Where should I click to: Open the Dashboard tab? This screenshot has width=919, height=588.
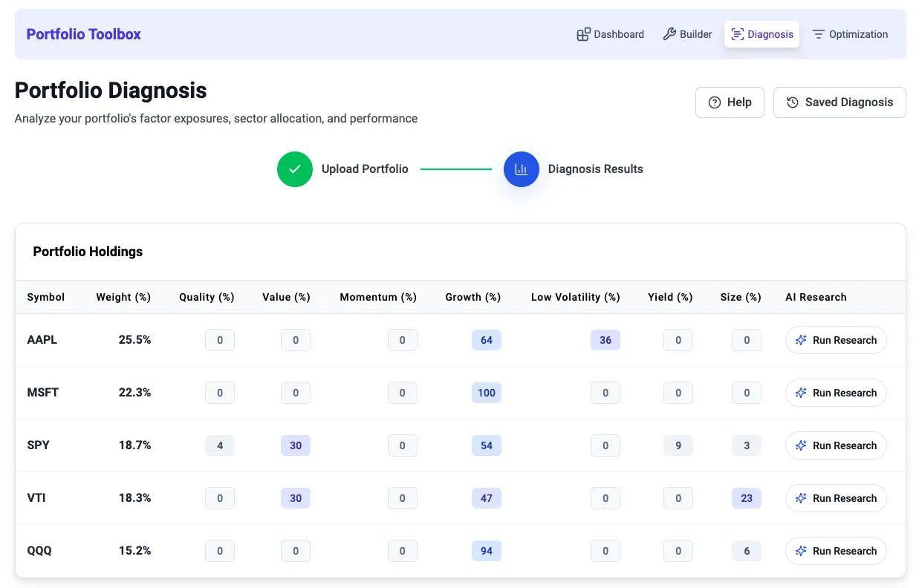click(x=610, y=34)
